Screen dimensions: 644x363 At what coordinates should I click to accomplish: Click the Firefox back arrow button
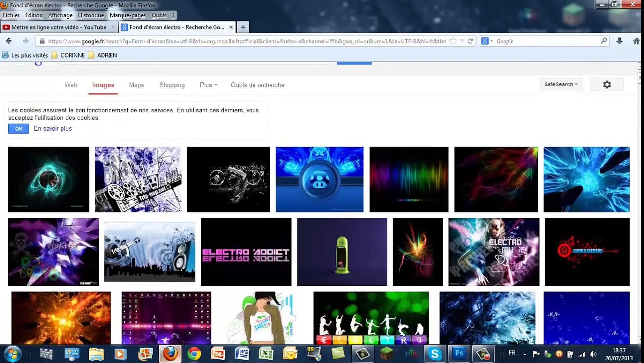click(x=9, y=41)
